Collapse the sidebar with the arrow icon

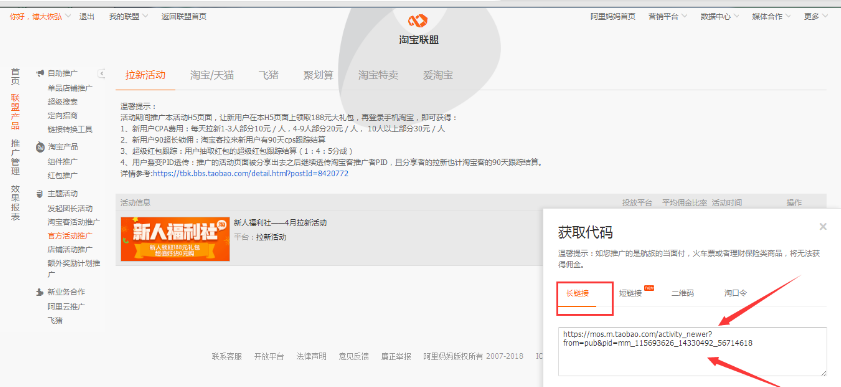tap(101, 73)
